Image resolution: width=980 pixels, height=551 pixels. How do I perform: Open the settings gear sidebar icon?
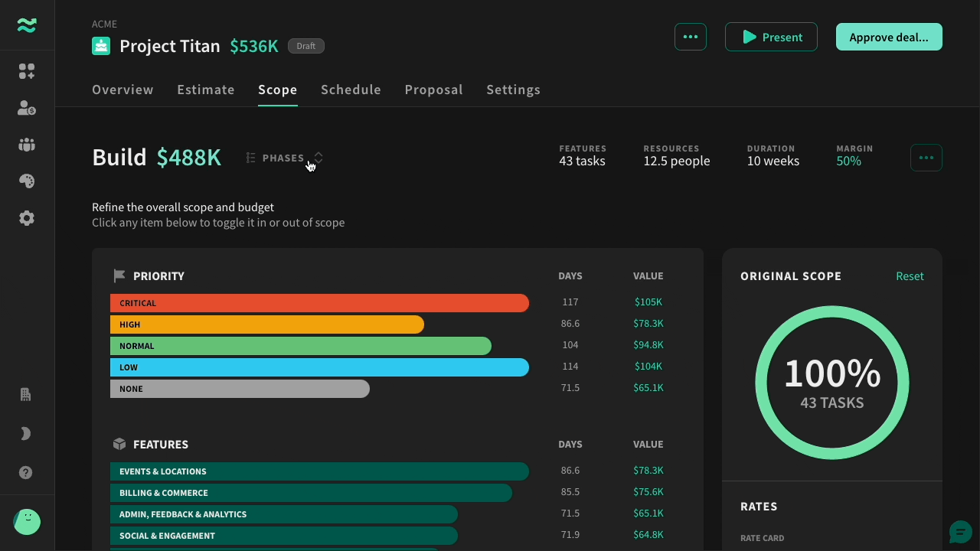27,218
